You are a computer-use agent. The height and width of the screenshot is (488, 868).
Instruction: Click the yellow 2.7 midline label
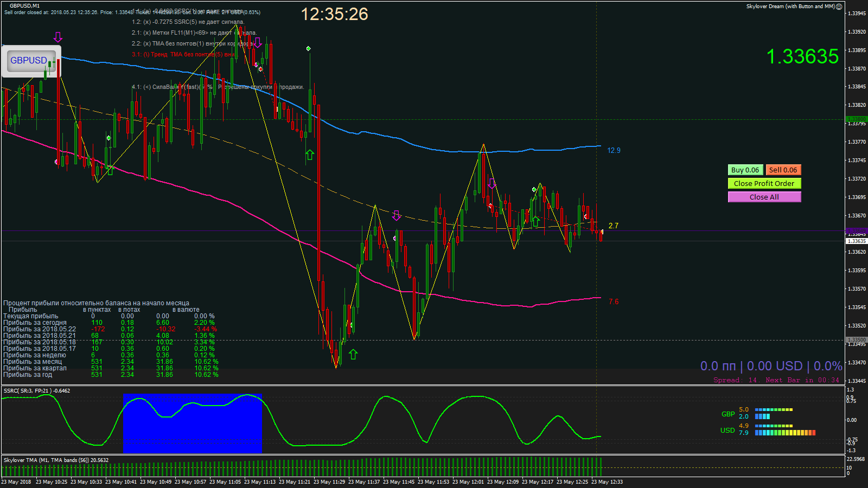coord(614,226)
